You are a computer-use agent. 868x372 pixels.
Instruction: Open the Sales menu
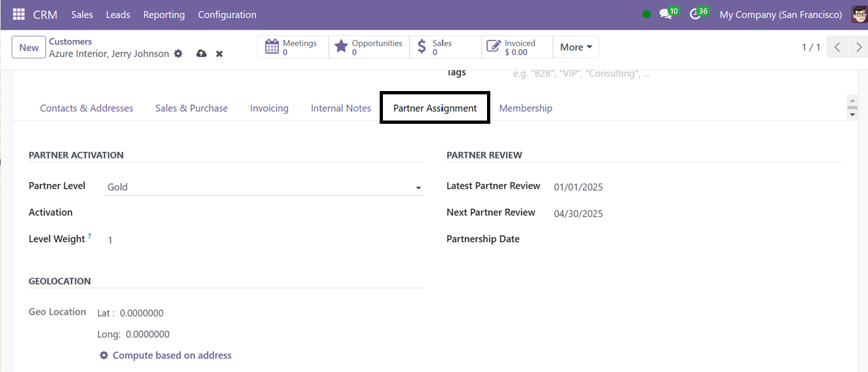coord(82,14)
